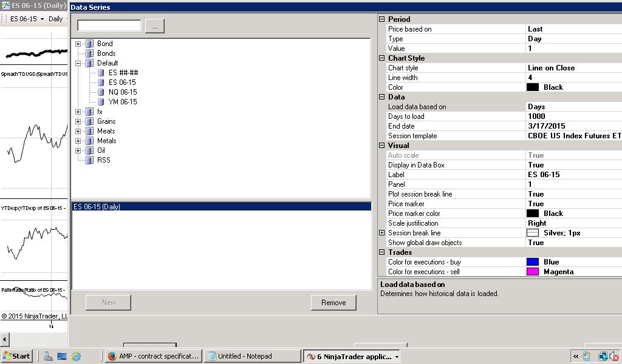Select ES 06-15 (Daily) applied series row
Image resolution: width=622 pixels, height=364 pixels.
(x=221, y=207)
